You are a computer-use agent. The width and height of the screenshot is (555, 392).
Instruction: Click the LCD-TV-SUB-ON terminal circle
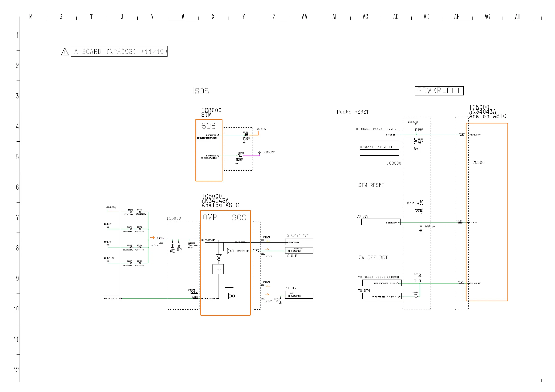click(120, 298)
